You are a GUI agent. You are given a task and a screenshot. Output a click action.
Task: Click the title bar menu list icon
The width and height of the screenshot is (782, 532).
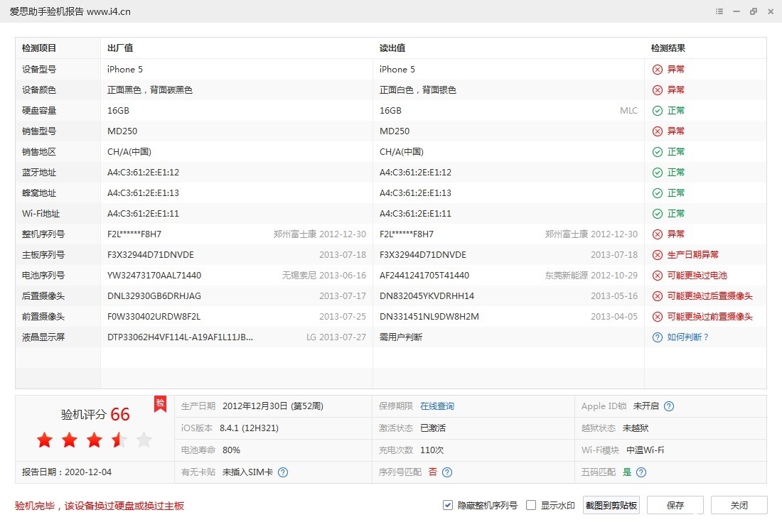pos(719,11)
